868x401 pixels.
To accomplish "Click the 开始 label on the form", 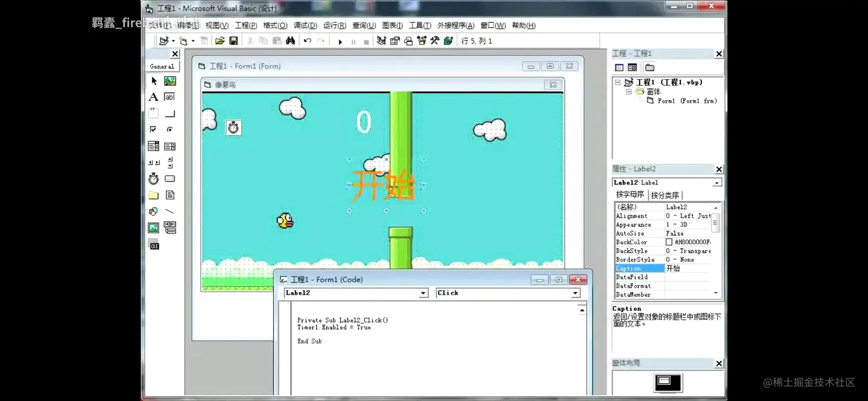I will [x=383, y=185].
